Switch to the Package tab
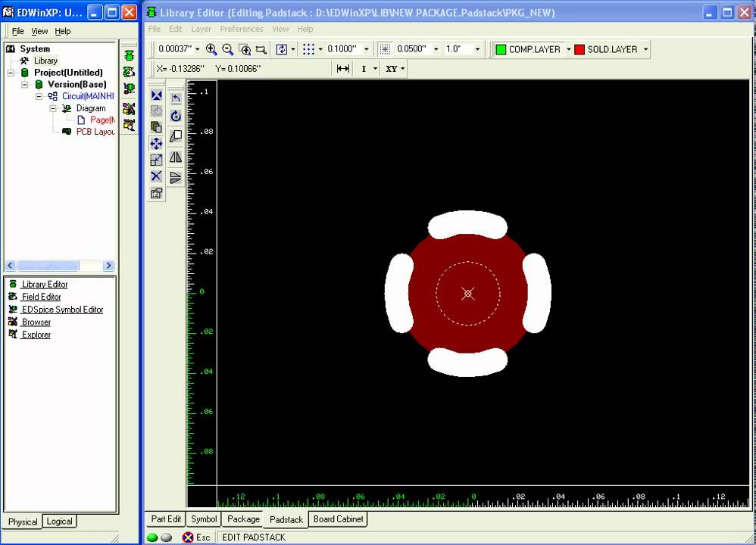The height and width of the screenshot is (545, 756). 243,519
